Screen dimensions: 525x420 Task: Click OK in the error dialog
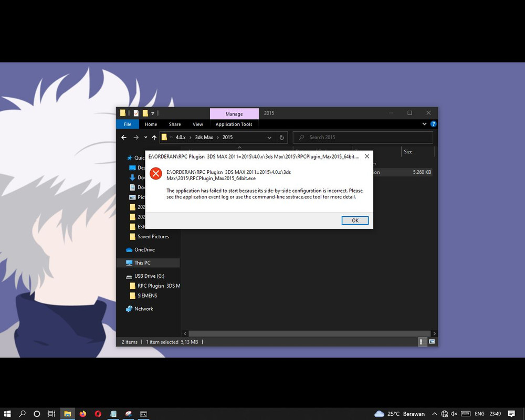click(x=355, y=220)
